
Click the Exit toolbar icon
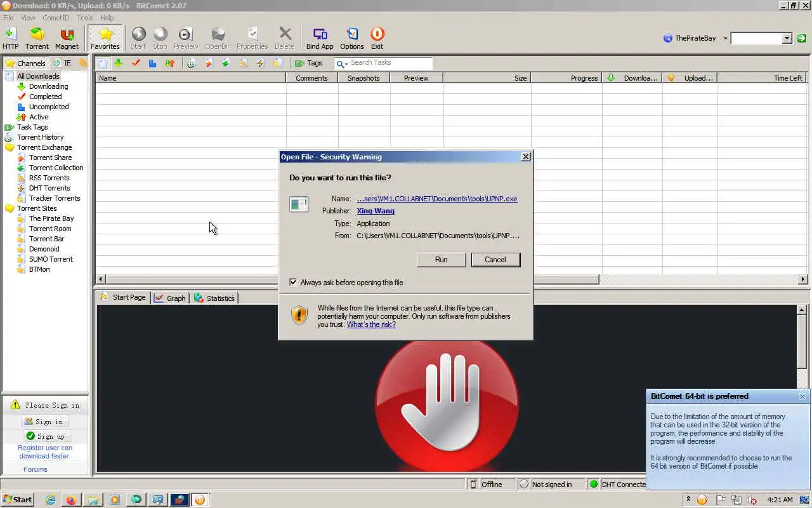point(377,38)
